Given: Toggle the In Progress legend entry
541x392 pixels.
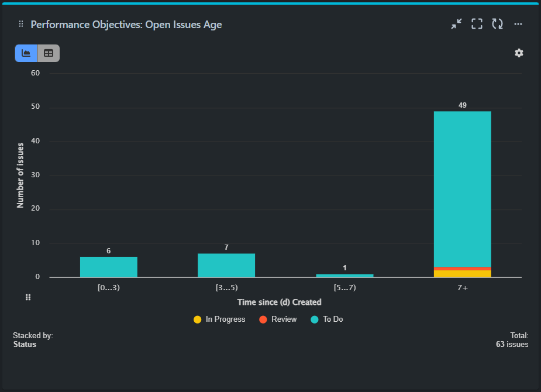Looking at the screenshot, I should pos(219,319).
